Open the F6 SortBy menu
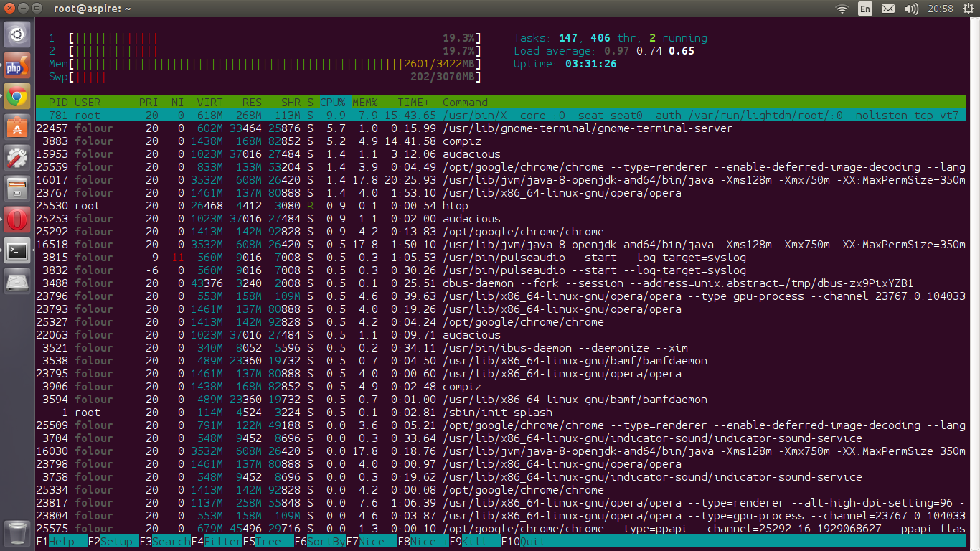Image resolution: width=980 pixels, height=551 pixels. point(319,542)
